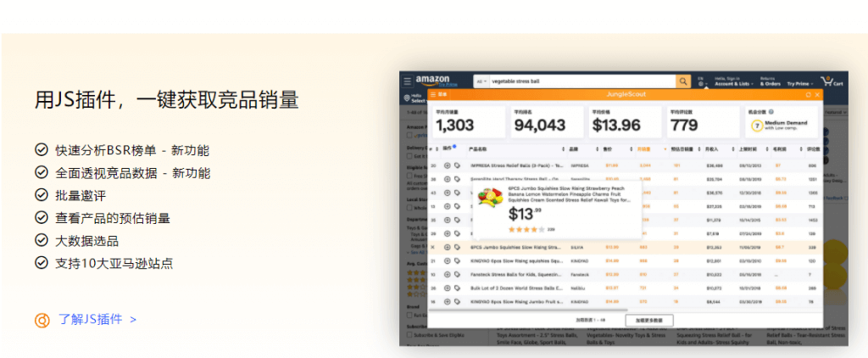
Task: Click the table's horizontal scrollbar
Action: pyautogui.click(x=527, y=310)
